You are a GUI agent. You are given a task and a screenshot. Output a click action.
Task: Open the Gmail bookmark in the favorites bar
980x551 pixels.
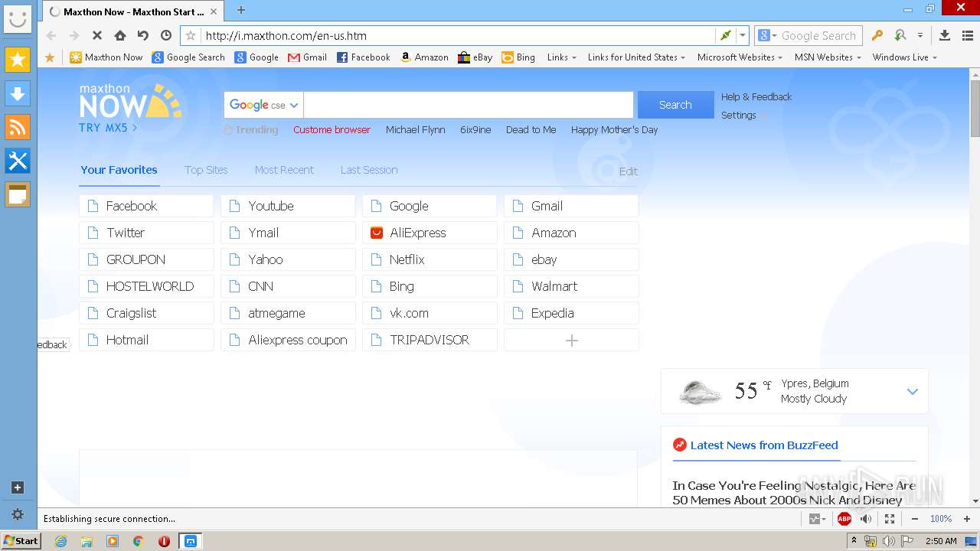point(307,57)
